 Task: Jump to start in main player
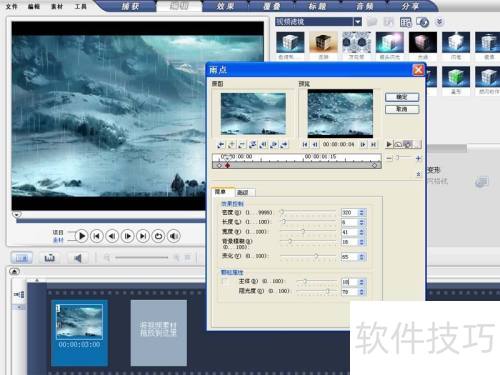click(x=97, y=236)
